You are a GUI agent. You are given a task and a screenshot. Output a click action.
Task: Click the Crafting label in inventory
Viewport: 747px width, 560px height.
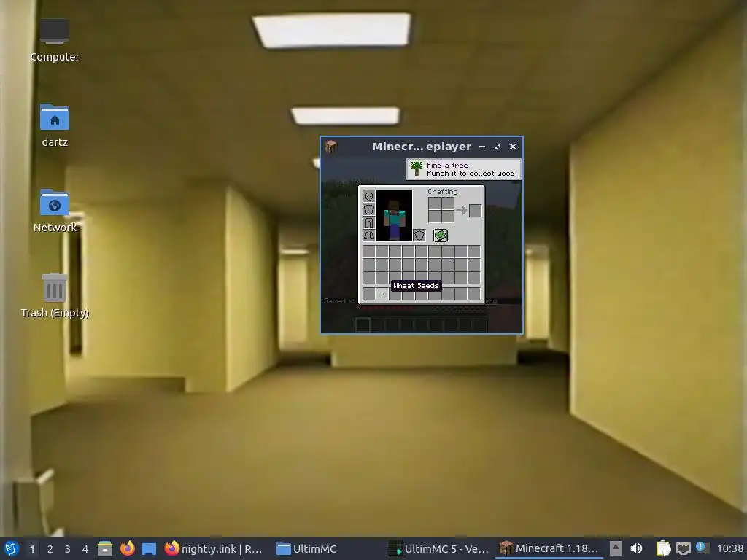pos(442,192)
